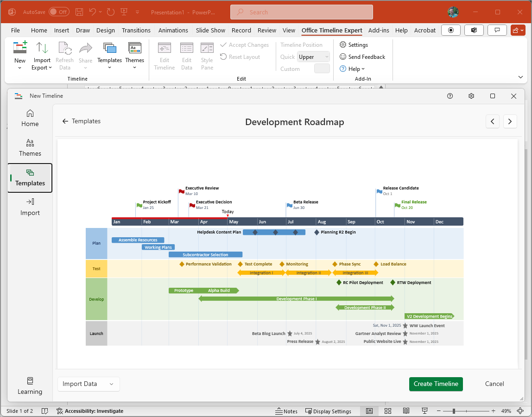Select the Themes tab in the dialog sidebar

pyautogui.click(x=30, y=147)
